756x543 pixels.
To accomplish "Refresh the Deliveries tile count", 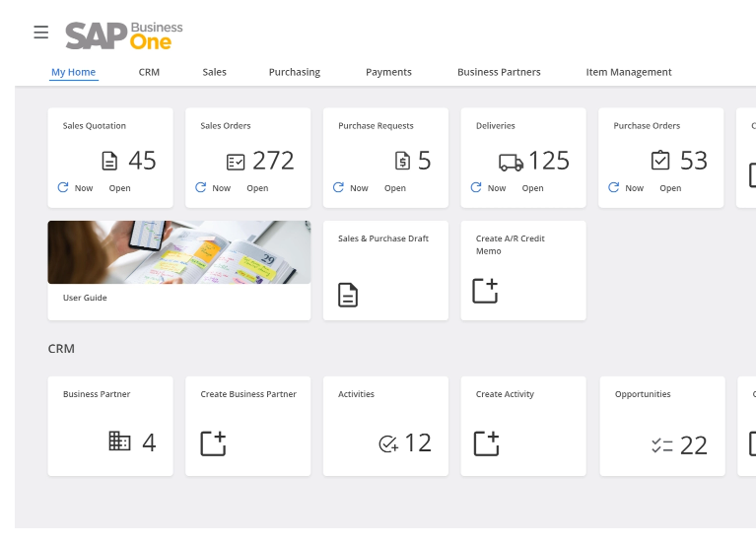I will (x=476, y=187).
